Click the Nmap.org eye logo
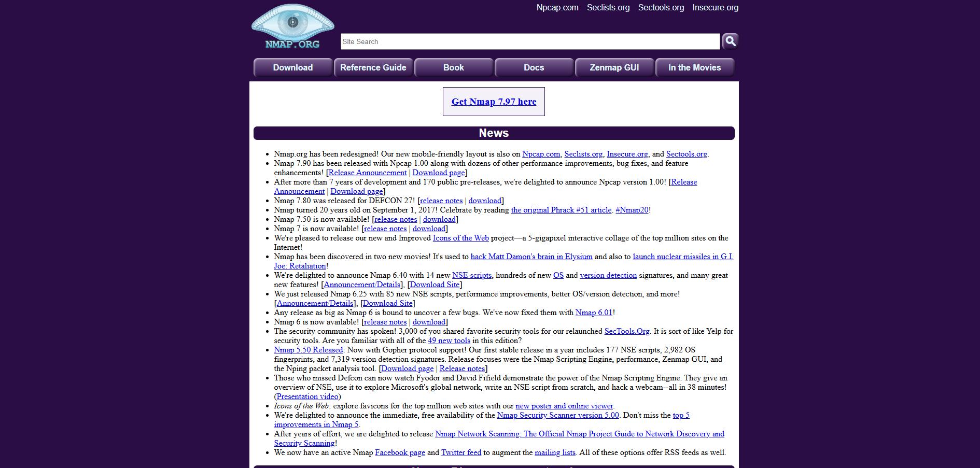 [x=293, y=27]
